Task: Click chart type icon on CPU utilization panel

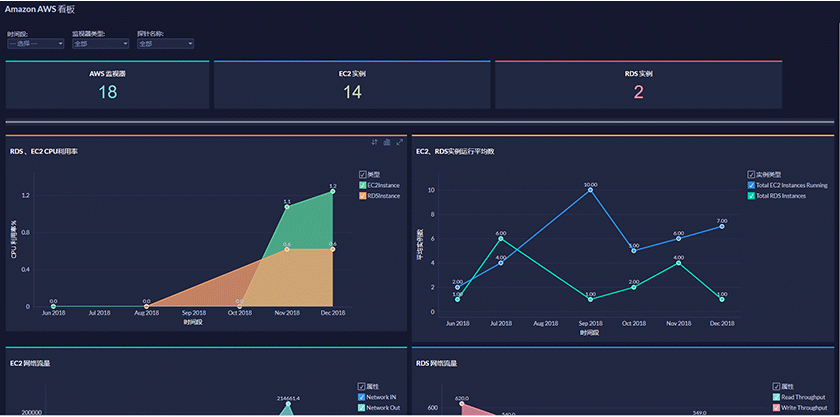Action: (387, 142)
